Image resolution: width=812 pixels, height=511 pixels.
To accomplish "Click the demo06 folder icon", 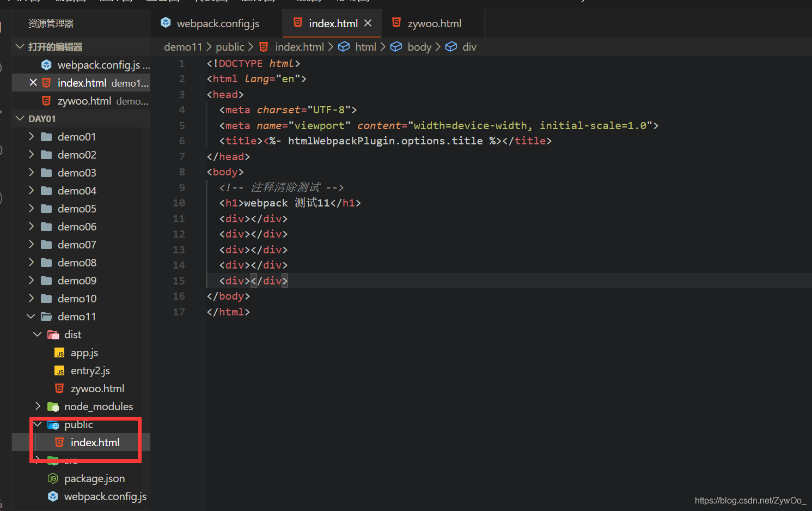I will [47, 227].
